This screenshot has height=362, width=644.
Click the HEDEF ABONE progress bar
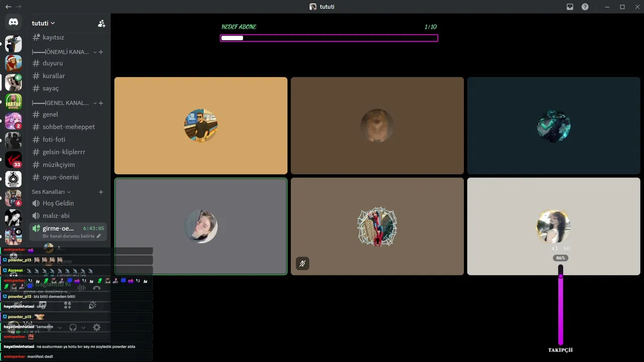tap(329, 38)
